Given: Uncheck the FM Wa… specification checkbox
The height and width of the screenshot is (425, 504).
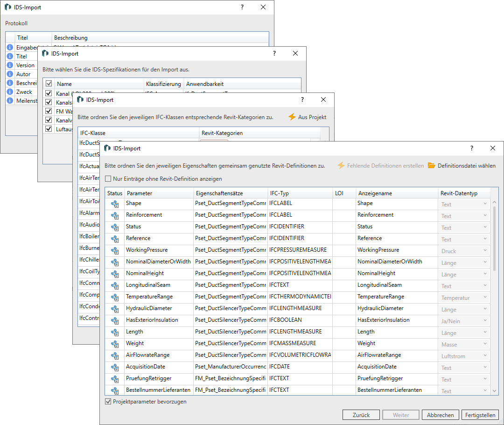Looking at the screenshot, I should click(x=49, y=111).
